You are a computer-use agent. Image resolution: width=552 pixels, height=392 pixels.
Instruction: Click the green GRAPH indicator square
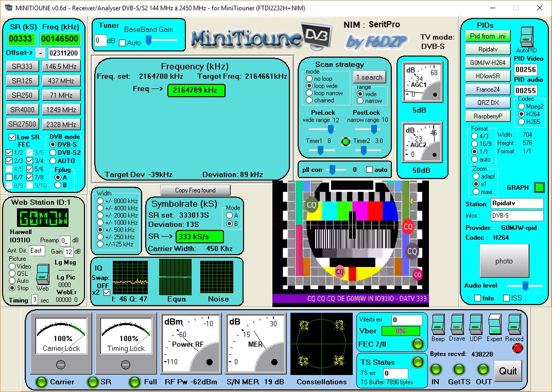(x=539, y=187)
